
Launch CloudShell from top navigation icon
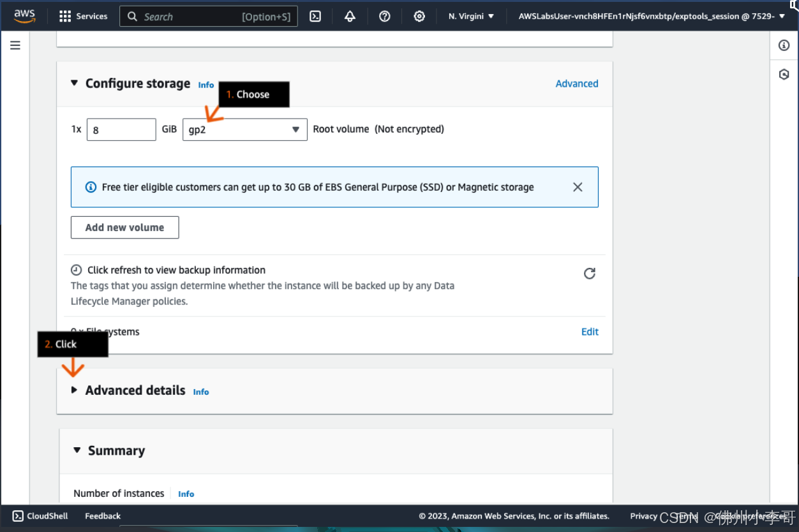pyautogui.click(x=315, y=17)
